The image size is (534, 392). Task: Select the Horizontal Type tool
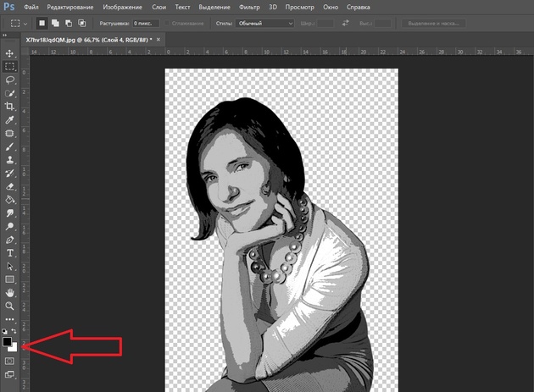click(9, 253)
